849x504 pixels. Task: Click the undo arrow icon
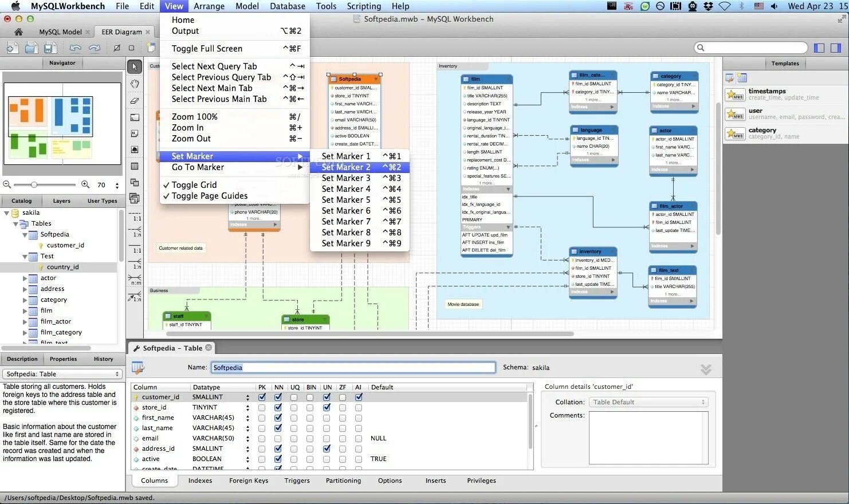tap(75, 48)
